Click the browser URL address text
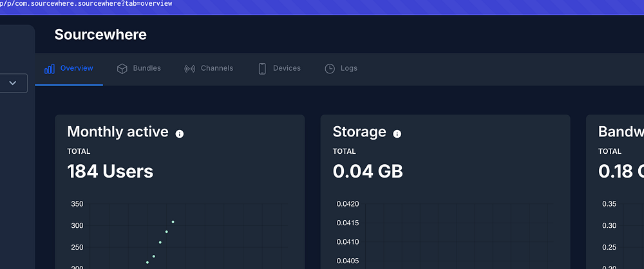644x269 pixels. coord(86,4)
